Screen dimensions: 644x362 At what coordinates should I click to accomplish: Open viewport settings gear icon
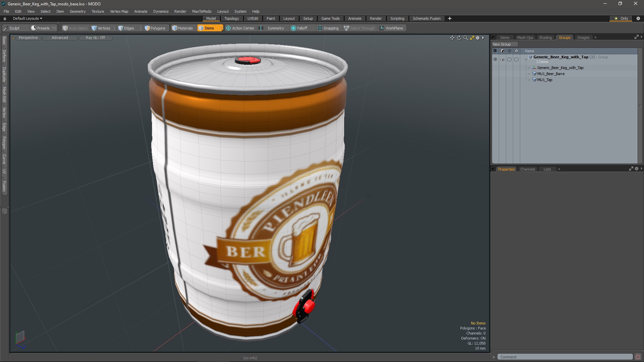pos(478,38)
